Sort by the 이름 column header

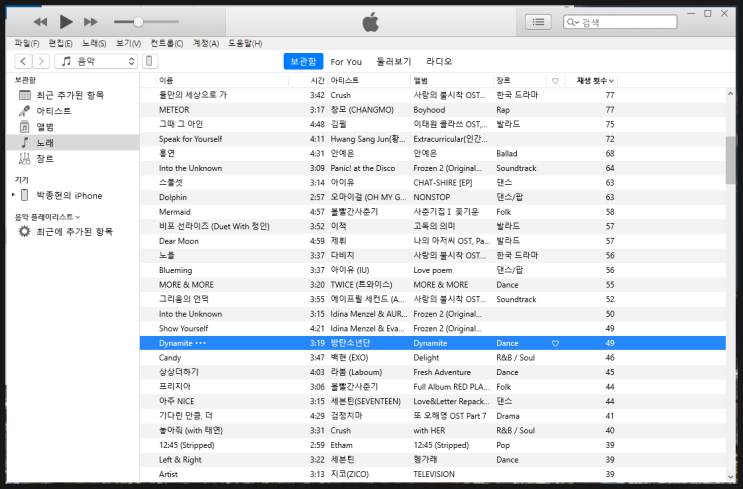click(222, 81)
